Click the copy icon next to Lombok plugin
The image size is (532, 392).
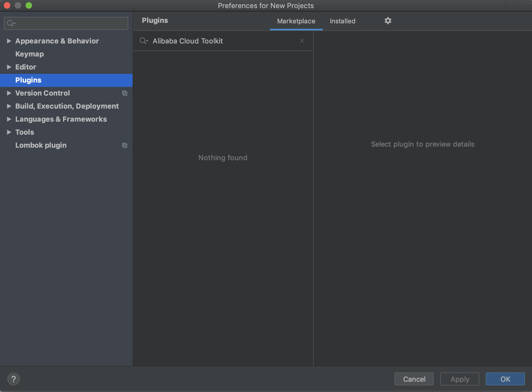[x=125, y=145]
